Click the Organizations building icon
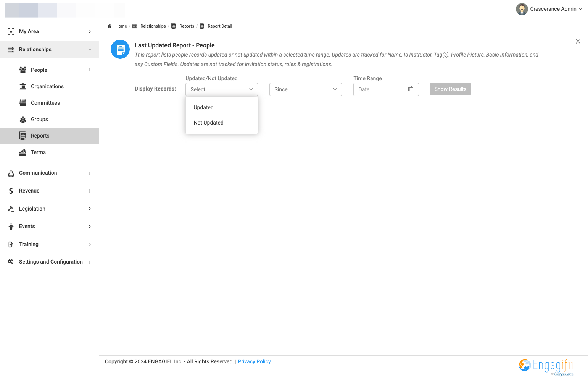This screenshot has height=379, width=588. [23, 86]
